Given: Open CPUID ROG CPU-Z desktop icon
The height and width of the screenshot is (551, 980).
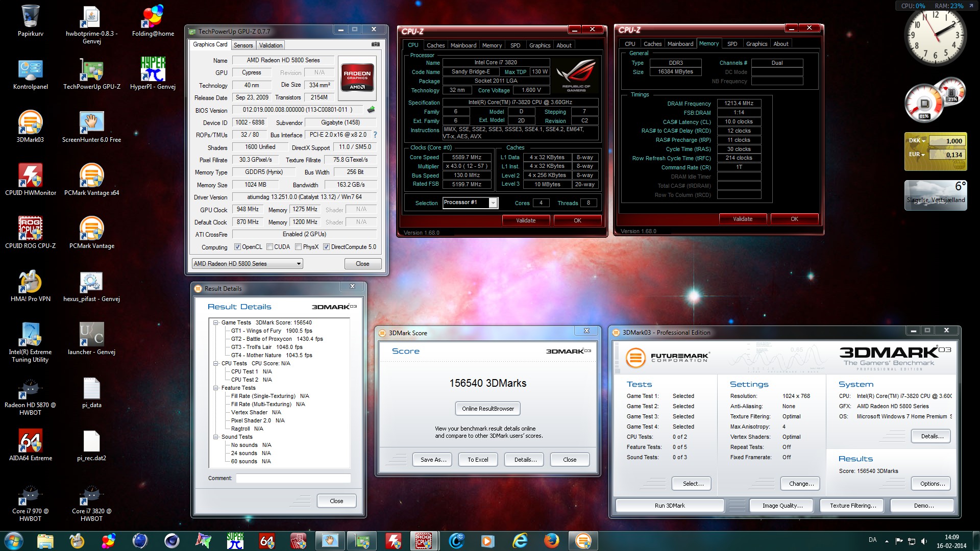Looking at the screenshot, I should [x=31, y=234].
